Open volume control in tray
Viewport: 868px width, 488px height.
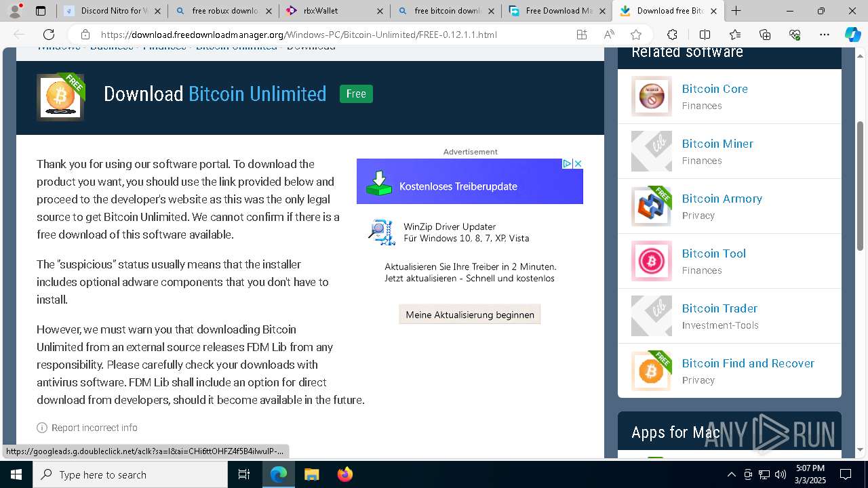click(781, 474)
